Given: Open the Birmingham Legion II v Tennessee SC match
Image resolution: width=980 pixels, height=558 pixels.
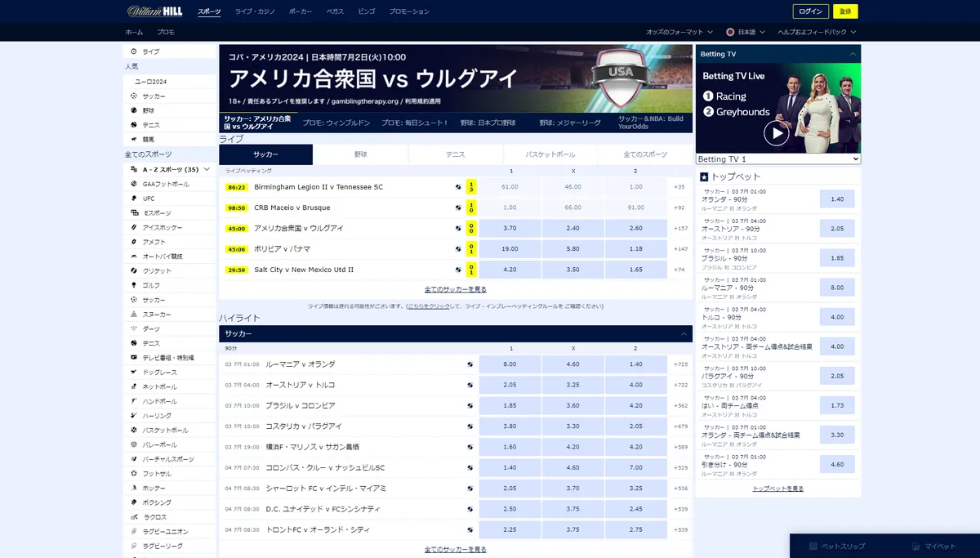Looking at the screenshot, I should [x=318, y=187].
